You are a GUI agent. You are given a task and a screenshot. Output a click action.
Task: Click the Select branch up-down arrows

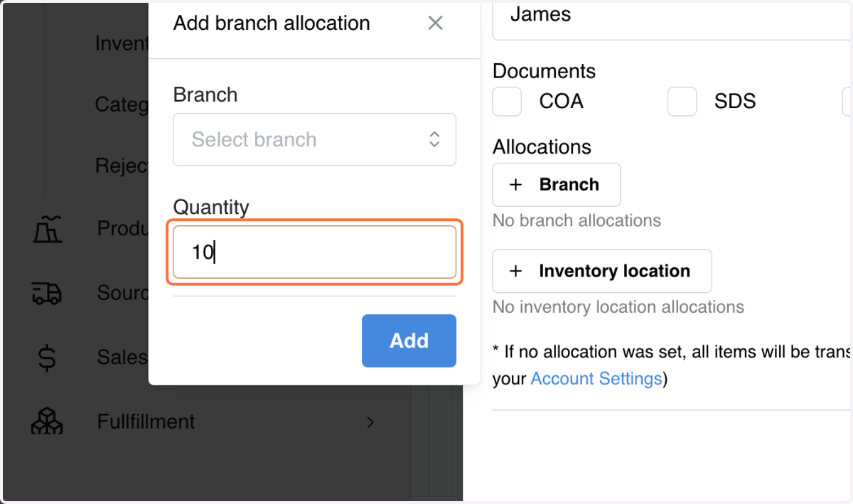[434, 139]
